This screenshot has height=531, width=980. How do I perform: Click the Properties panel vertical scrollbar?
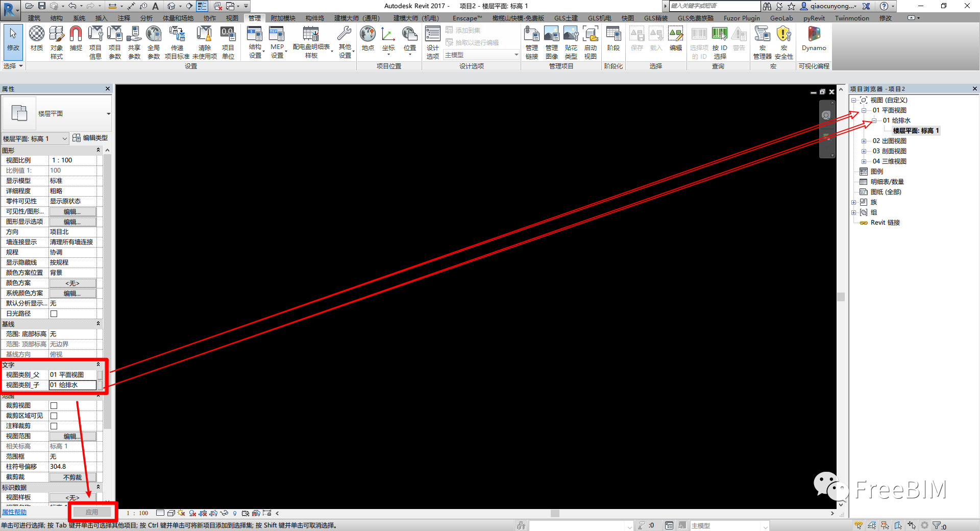(x=107, y=291)
